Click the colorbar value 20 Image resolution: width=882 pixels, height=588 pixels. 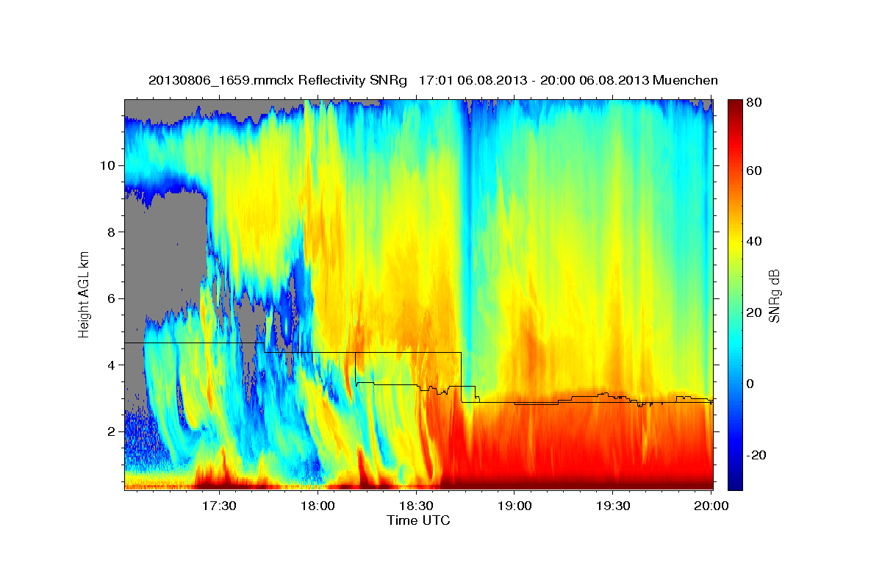click(753, 312)
